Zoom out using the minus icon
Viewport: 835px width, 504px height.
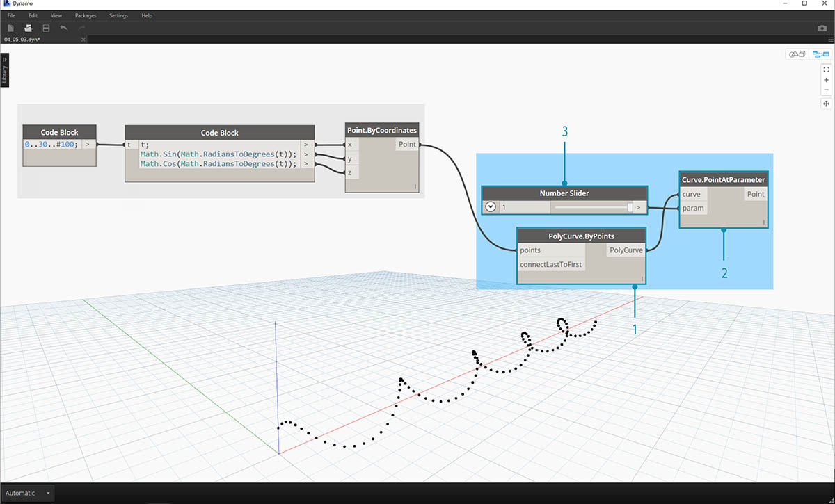click(826, 90)
